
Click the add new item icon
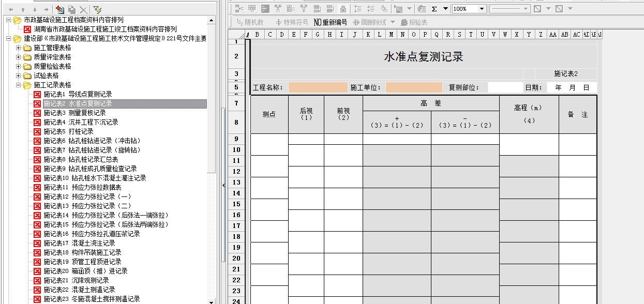point(60,9)
